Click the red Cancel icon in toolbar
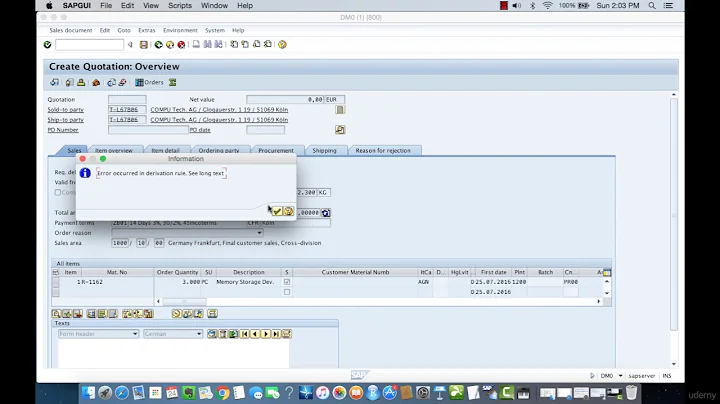The width and height of the screenshot is (720, 404). (x=181, y=45)
